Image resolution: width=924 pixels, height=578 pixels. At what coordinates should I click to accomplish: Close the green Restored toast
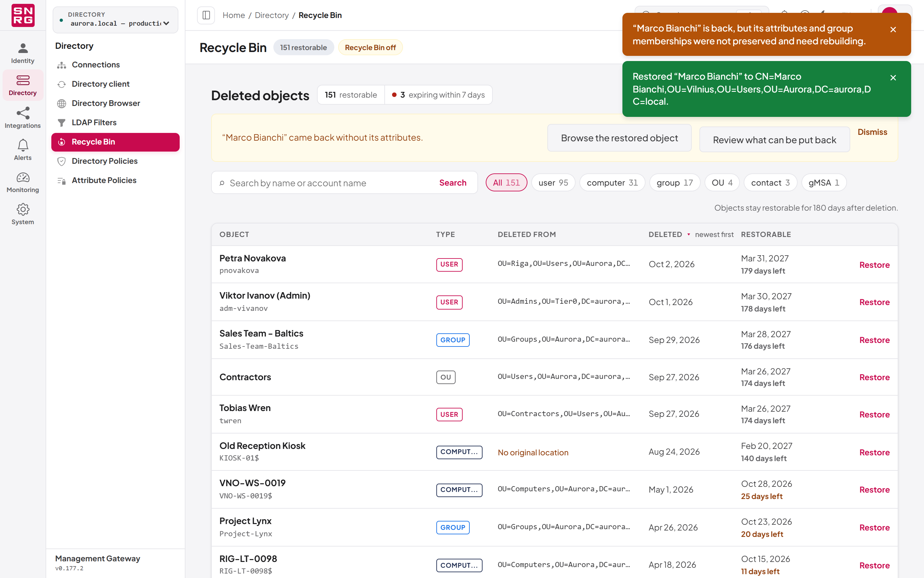click(x=893, y=78)
